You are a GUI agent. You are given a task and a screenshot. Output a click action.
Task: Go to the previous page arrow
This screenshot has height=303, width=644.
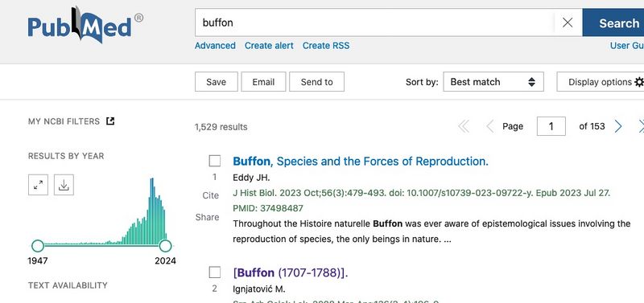pos(489,127)
